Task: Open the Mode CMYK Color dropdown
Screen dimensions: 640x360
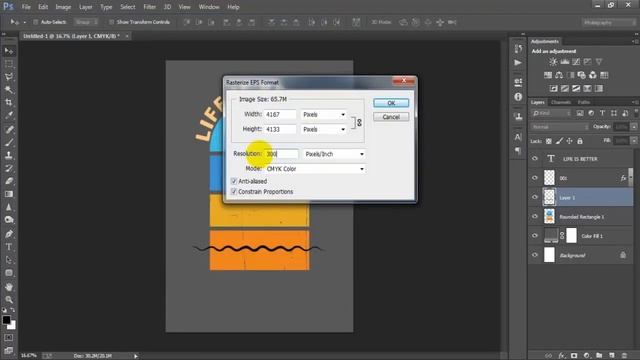Action: pyautogui.click(x=315, y=169)
